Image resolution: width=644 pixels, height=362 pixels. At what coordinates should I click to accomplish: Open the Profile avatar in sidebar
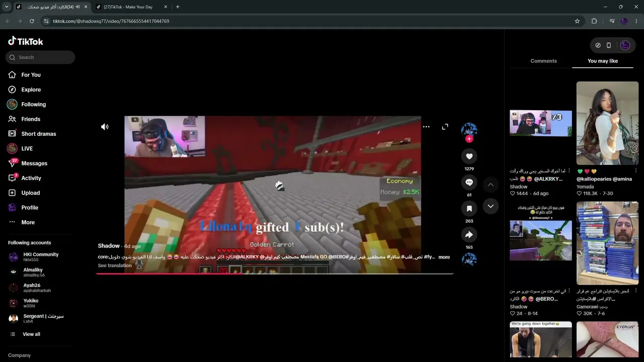point(12,208)
